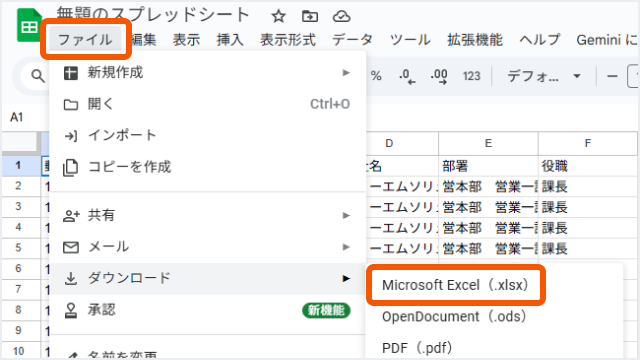Star the spreadsheet with star icon
The height and width of the screenshot is (360, 640).
pyautogui.click(x=278, y=16)
